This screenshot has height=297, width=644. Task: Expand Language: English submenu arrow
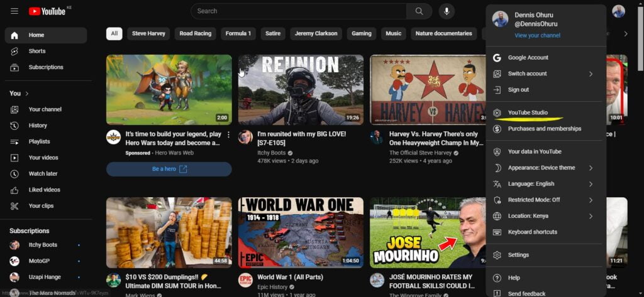pyautogui.click(x=591, y=184)
